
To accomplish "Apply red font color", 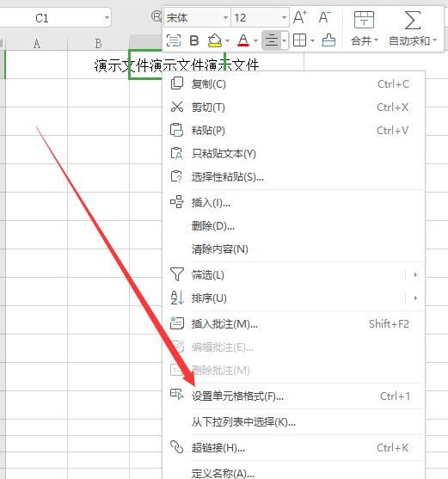I will tap(243, 40).
